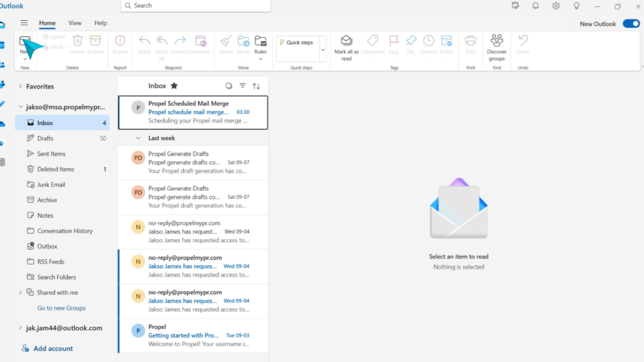Open the Archive folder in sidebar
The width and height of the screenshot is (644, 362).
[x=62, y=200]
